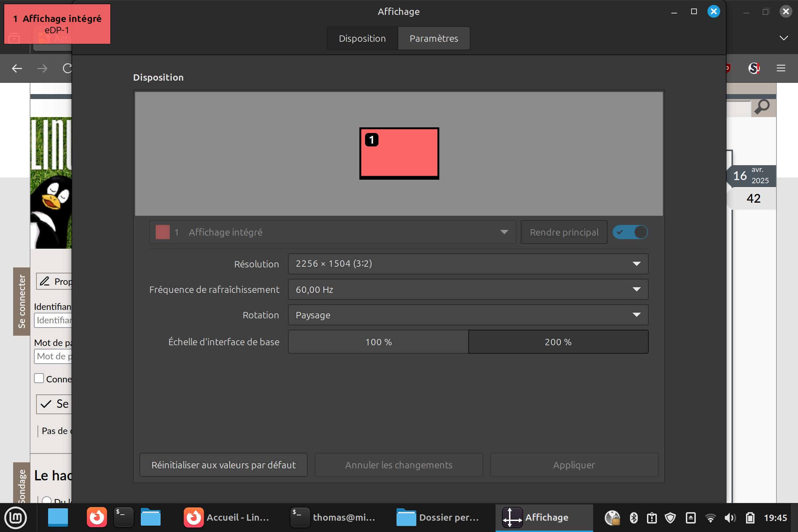Switch to the Disposition tab
Image resolution: width=798 pixels, height=532 pixels.
click(362, 38)
